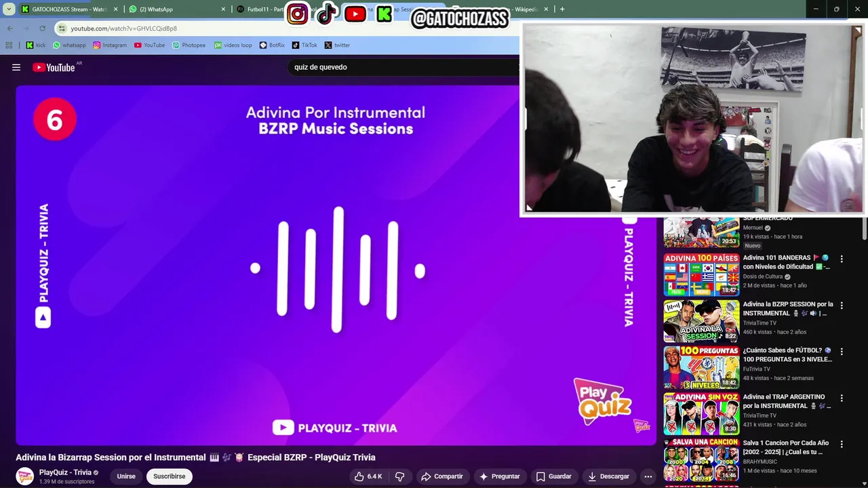Open options menu for Adivina la BZRP SESSION video
This screenshot has width=868, height=488.
(x=842, y=306)
